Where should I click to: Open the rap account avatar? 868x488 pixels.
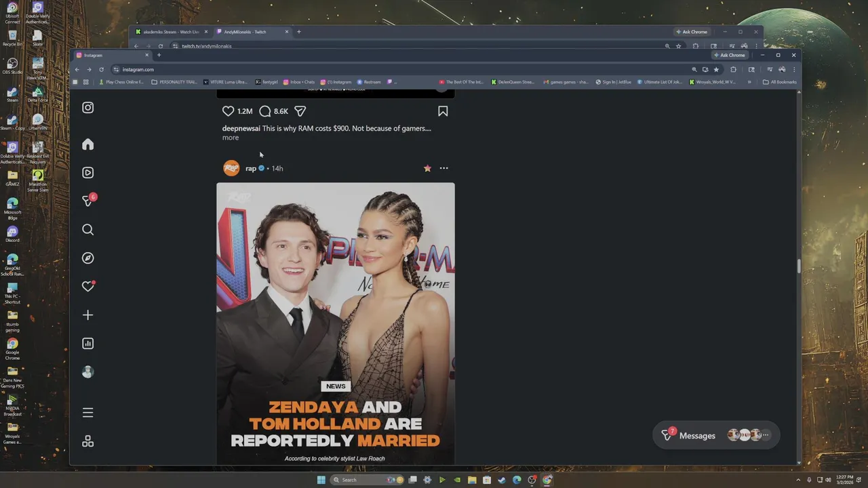tap(231, 168)
